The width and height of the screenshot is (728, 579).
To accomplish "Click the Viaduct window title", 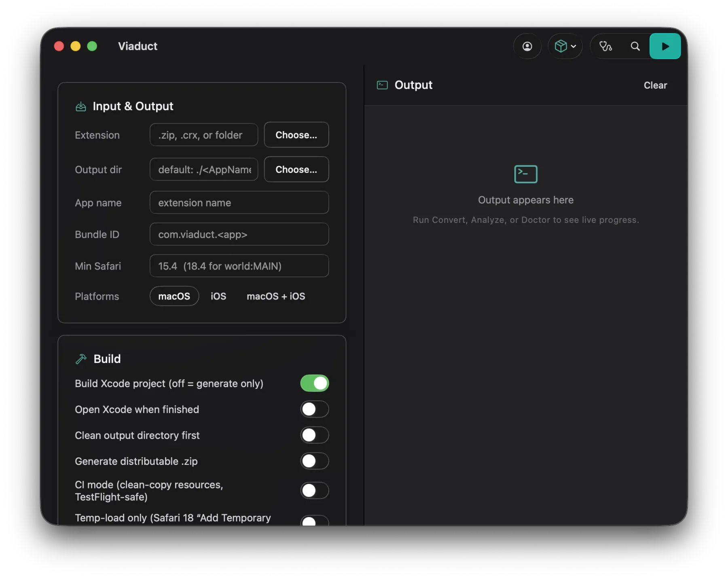I will point(138,46).
